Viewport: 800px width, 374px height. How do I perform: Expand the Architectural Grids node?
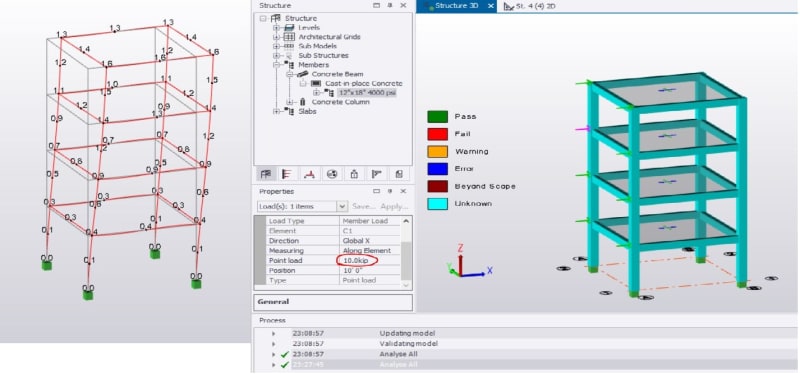pos(277,37)
